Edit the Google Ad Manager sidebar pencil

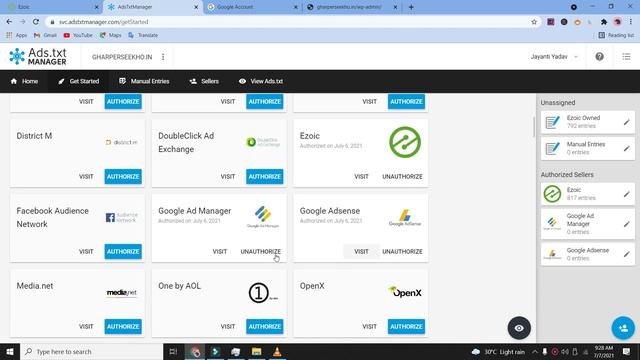(x=626, y=224)
